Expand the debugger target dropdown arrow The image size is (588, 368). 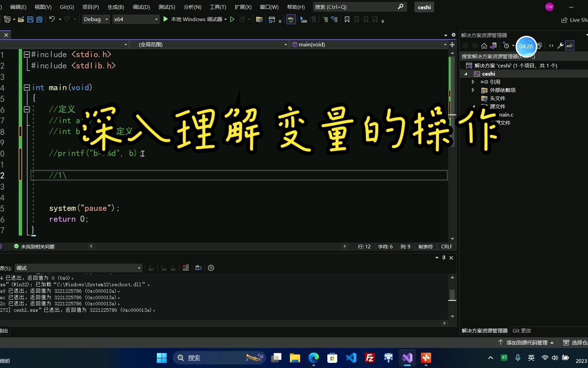coord(226,19)
